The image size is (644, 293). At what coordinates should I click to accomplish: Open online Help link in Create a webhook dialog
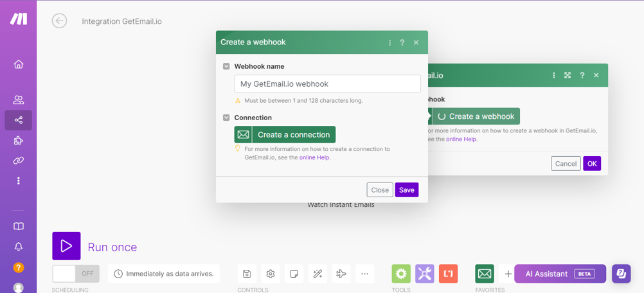click(x=314, y=157)
